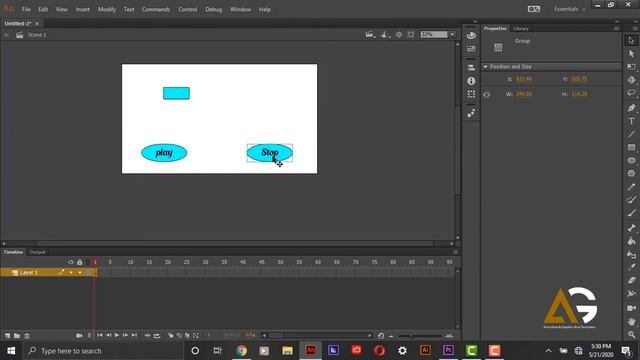Screen dimensions: 640x360
Task: Select the Eraser tool
Action: [x=631, y=280]
